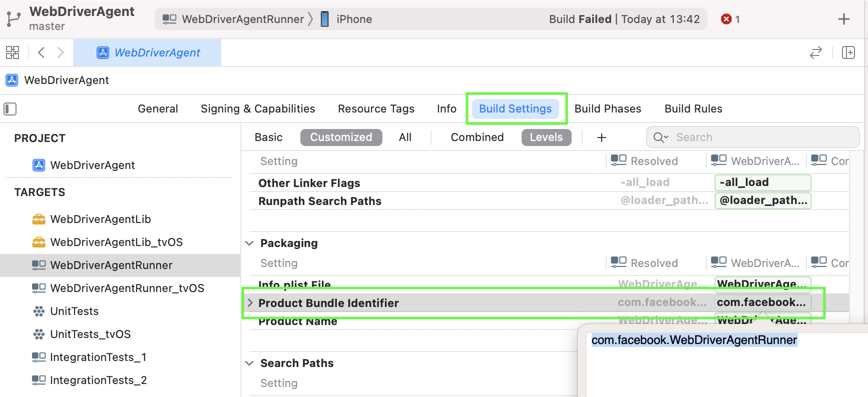Open the related items grid icon
This screenshot has width=868, height=397.
point(13,52)
